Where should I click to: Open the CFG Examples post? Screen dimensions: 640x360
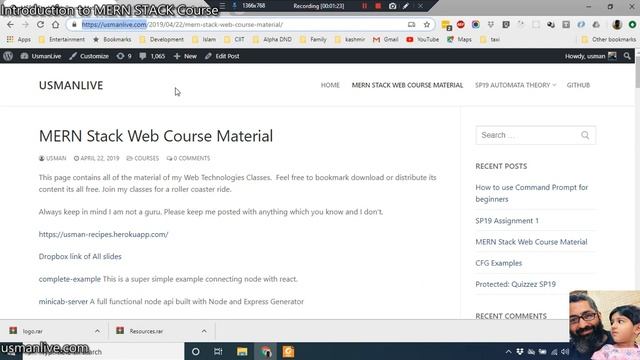tap(498, 263)
